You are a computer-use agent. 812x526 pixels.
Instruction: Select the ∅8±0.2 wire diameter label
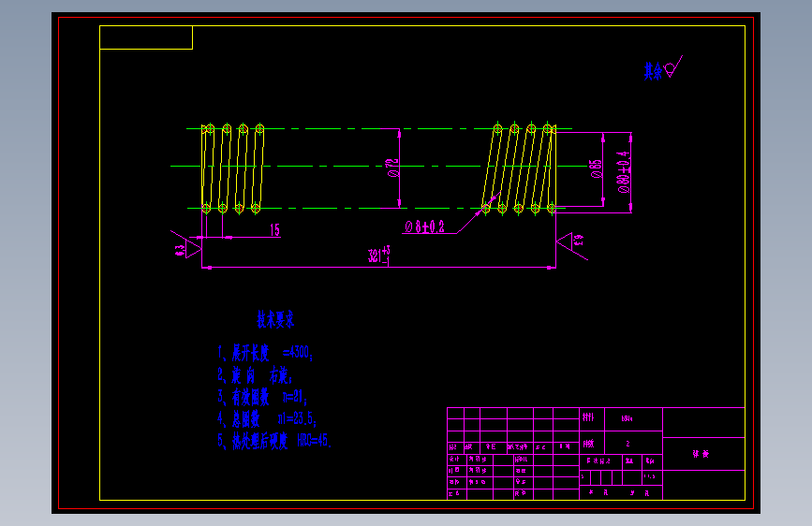(424, 226)
